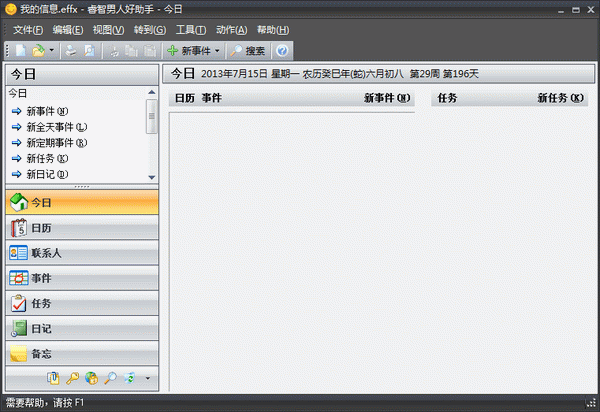Open a file using the folder icon

(x=38, y=50)
